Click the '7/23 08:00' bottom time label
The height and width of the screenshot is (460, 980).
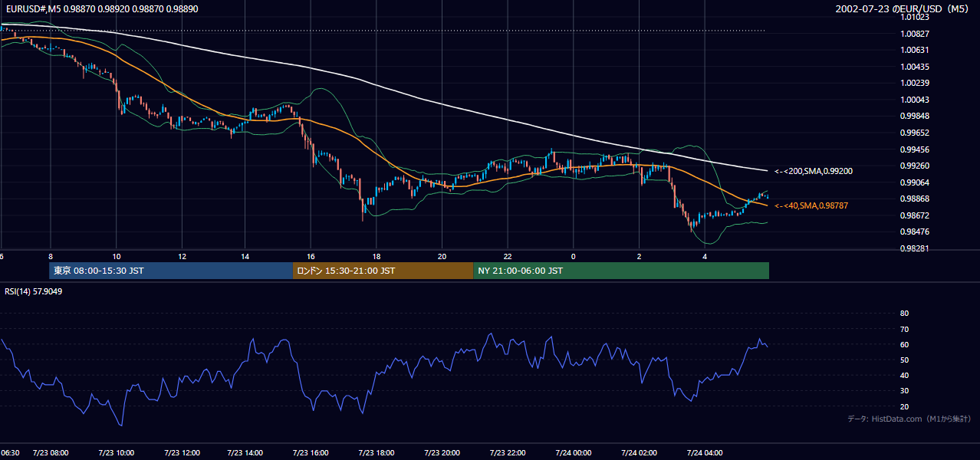(x=51, y=453)
